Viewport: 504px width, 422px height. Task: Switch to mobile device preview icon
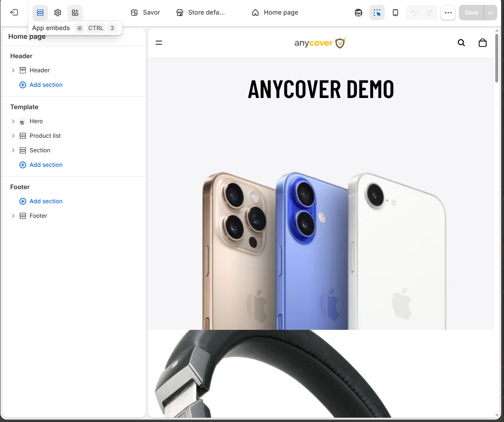(395, 13)
